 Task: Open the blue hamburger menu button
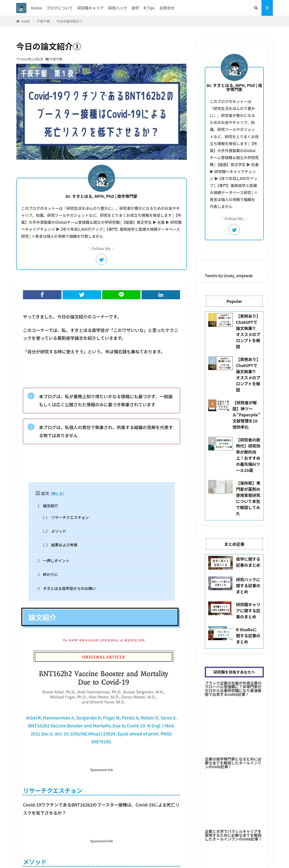(267, 8)
